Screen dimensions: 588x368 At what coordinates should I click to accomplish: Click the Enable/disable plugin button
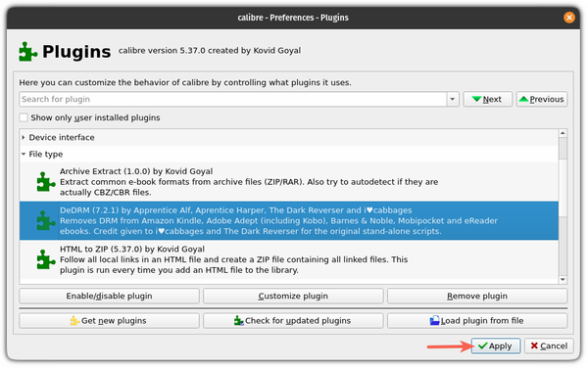pyautogui.click(x=109, y=297)
